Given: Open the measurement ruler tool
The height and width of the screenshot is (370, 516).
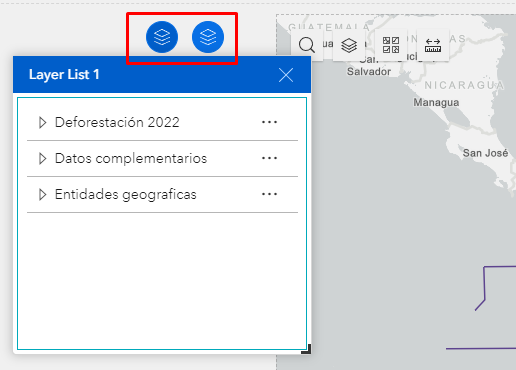Looking at the screenshot, I should click(433, 45).
